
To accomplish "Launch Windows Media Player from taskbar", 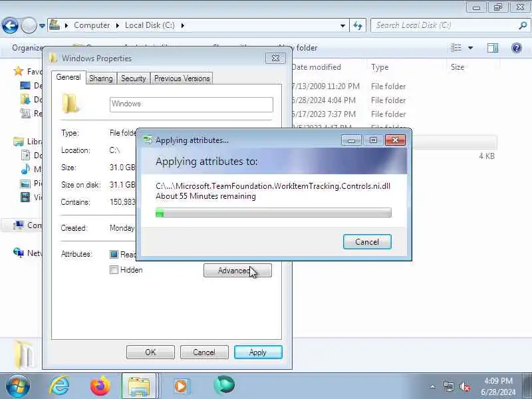I will coord(181,386).
